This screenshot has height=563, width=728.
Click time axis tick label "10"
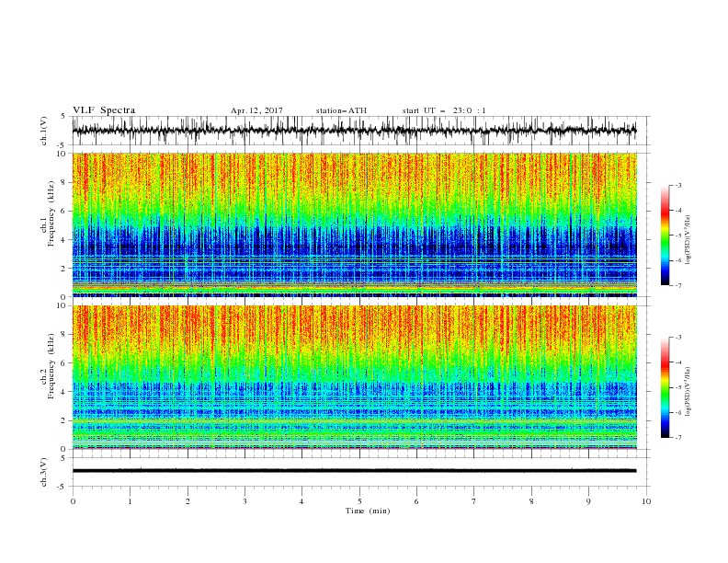tap(646, 501)
